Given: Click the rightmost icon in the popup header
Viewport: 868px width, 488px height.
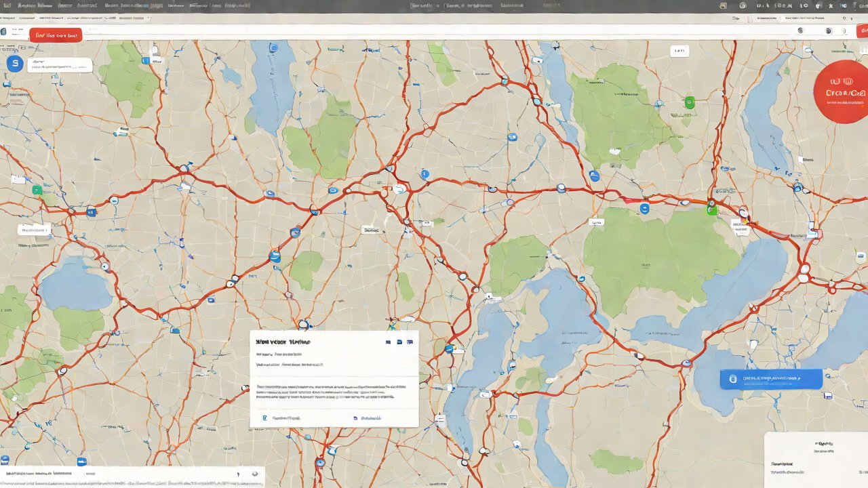Looking at the screenshot, I should coord(410,343).
